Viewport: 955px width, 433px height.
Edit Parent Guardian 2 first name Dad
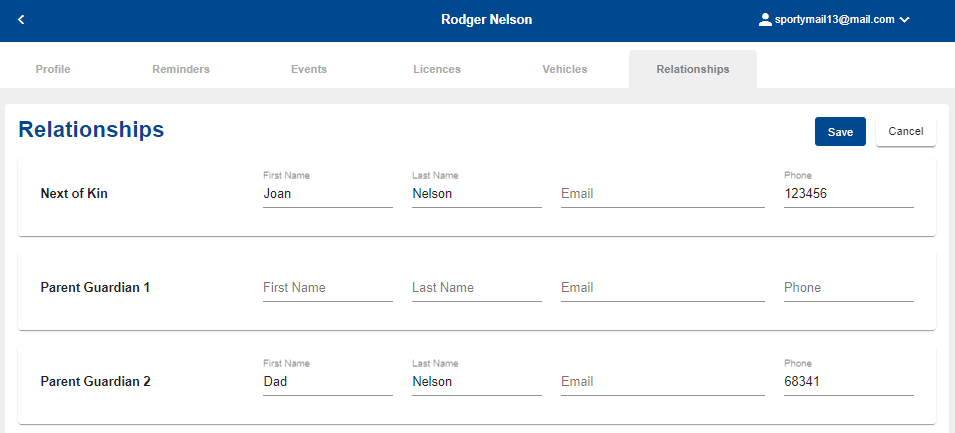click(x=328, y=382)
